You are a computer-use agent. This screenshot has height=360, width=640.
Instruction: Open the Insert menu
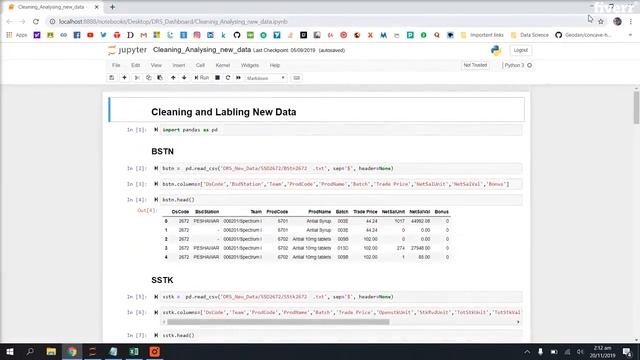[179, 65]
